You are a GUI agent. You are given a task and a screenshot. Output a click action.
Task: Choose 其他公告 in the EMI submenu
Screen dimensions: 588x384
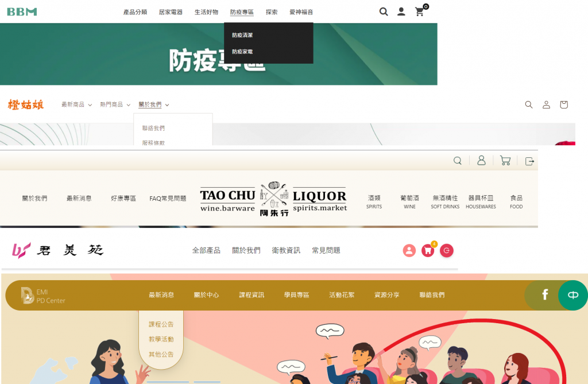coord(161,354)
